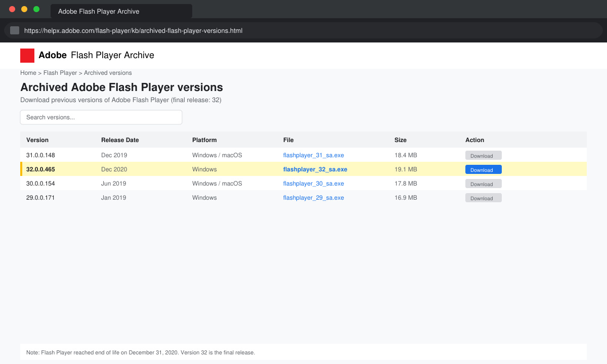The width and height of the screenshot is (607, 364).
Task: Open the Home breadcrumb link
Action: coord(28,73)
